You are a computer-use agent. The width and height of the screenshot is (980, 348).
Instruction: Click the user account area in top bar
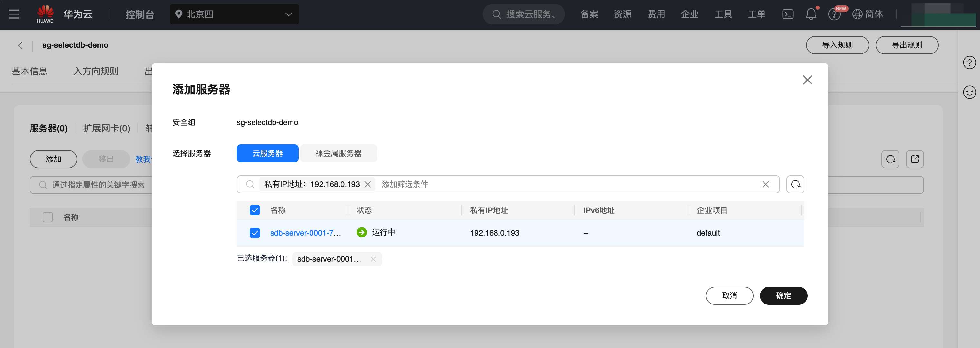coord(938,15)
